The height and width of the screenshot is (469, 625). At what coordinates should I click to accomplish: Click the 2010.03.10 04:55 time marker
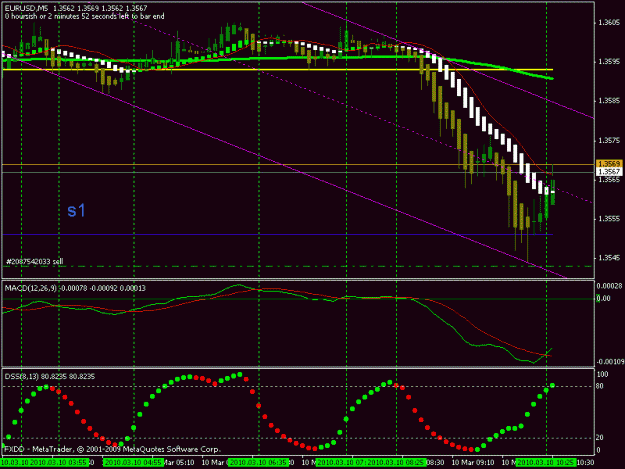[132, 462]
